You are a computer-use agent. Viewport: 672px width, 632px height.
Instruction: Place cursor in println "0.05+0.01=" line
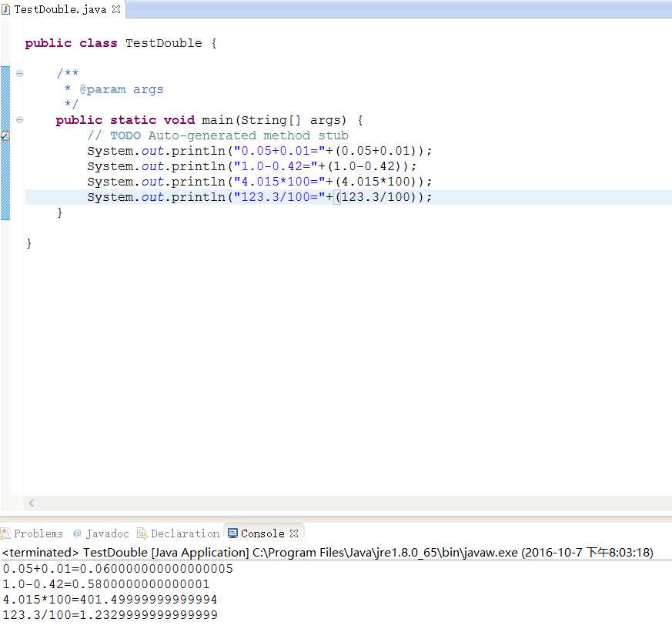click(x=259, y=151)
